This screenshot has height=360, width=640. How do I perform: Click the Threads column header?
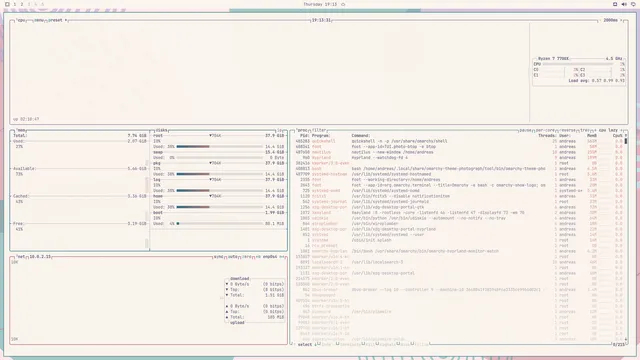click(x=547, y=136)
